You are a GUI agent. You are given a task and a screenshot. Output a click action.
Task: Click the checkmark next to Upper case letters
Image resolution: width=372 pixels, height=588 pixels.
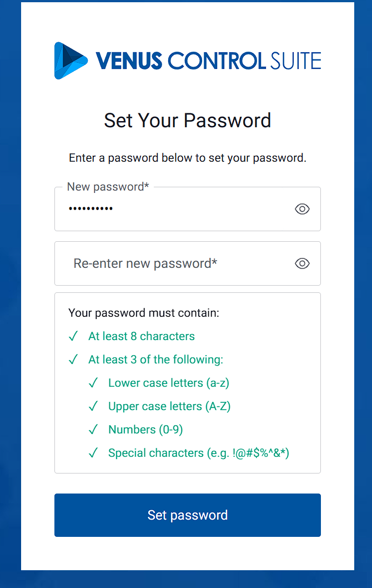(x=93, y=406)
